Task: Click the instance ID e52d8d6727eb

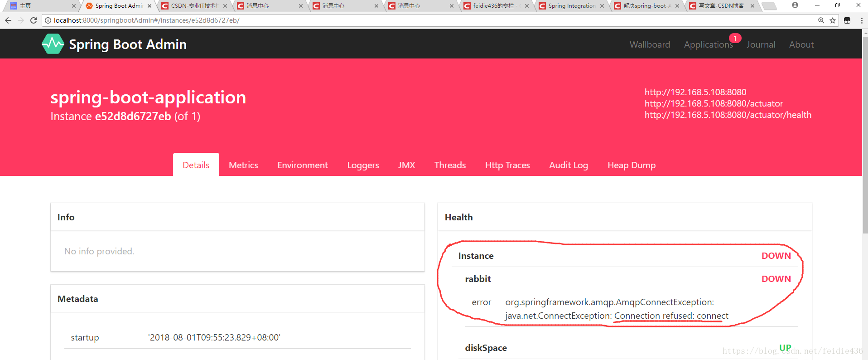Action: [x=133, y=117]
